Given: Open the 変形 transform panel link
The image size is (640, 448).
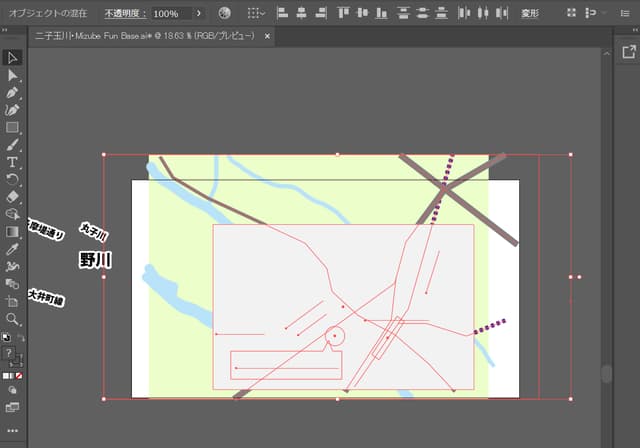Looking at the screenshot, I should (530, 13).
